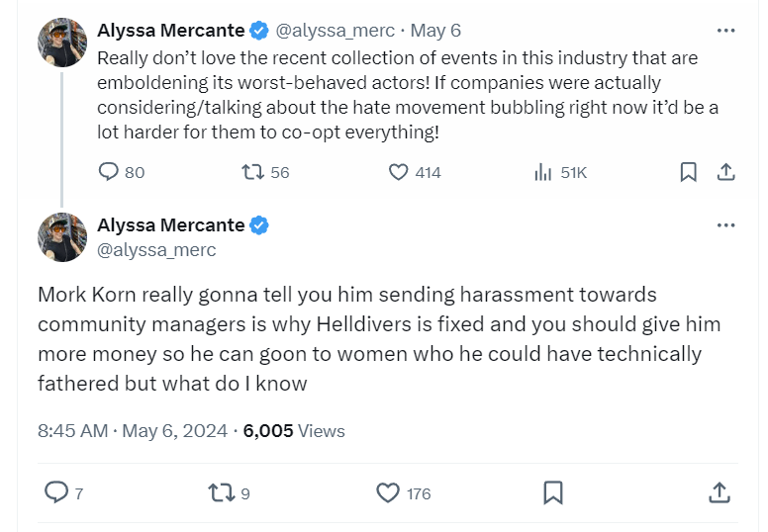
Task: Open the May 6 date link
Action: point(436,31)
